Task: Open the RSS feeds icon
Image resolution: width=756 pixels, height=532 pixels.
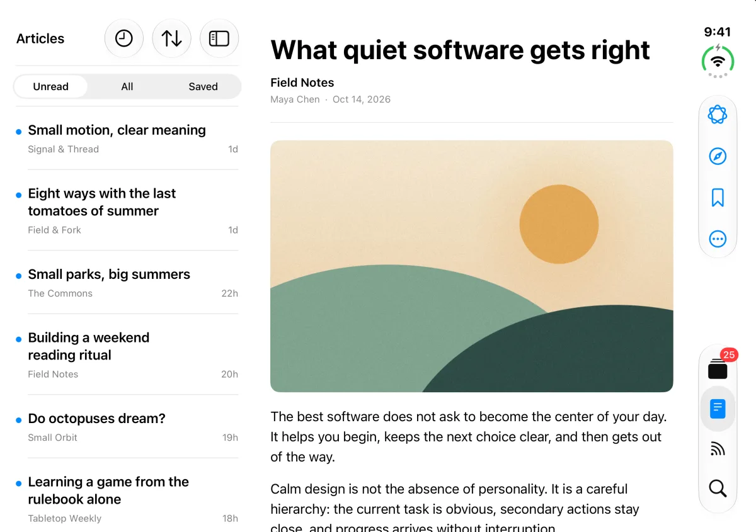Action: click(718, 448)
